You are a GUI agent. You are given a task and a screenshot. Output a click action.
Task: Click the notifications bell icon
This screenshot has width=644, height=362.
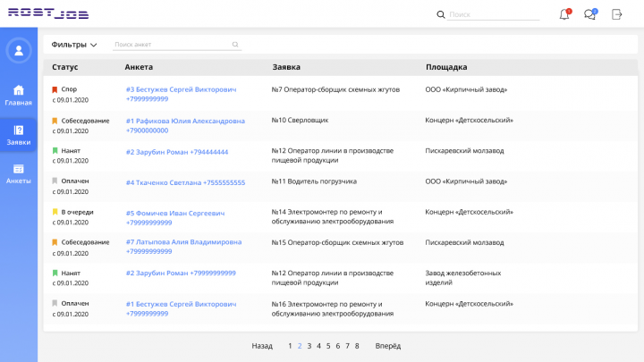click(564, 14)
